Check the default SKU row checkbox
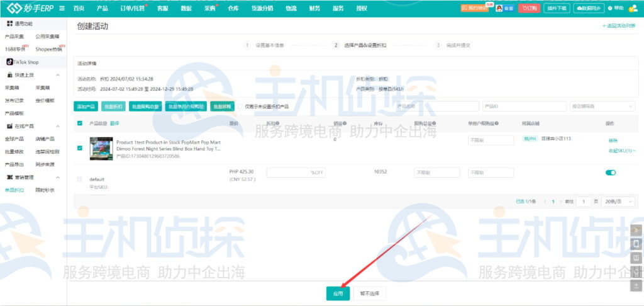The height and width of the screenshot is (306, 644). (x=80, y=179)
